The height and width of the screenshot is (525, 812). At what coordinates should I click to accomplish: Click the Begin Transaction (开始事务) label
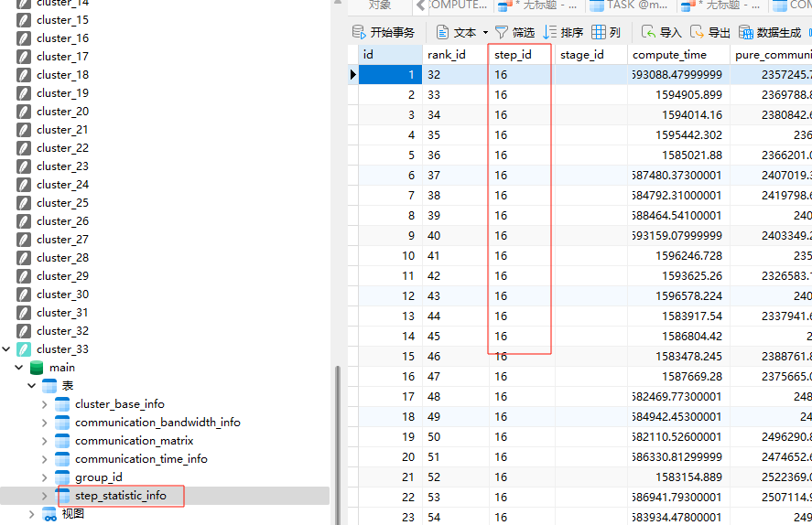tap(393, 33)
